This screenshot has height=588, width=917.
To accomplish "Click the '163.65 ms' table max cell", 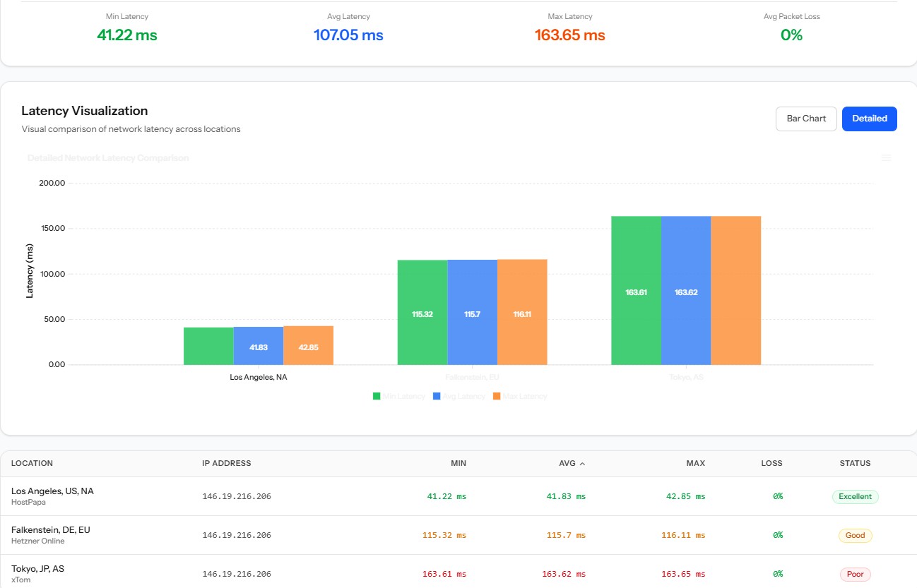I will pyautogui.click(x=683, y=574).
